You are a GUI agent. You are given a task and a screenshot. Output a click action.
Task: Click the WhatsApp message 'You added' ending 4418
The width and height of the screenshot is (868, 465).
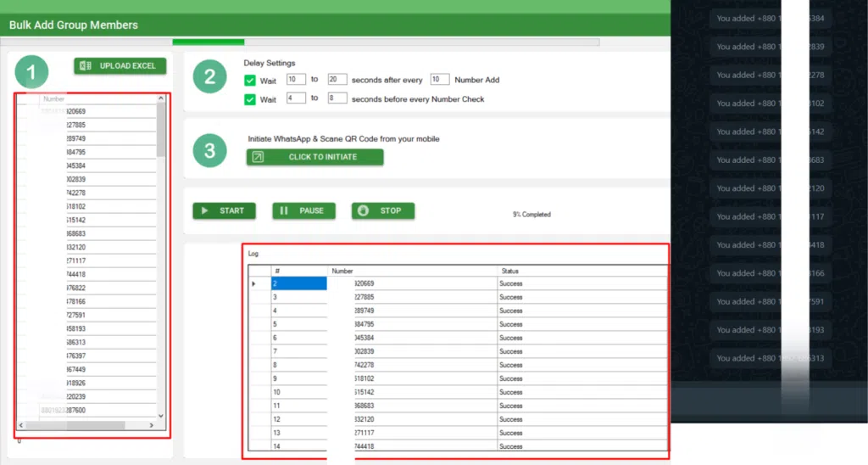(770, 245)
